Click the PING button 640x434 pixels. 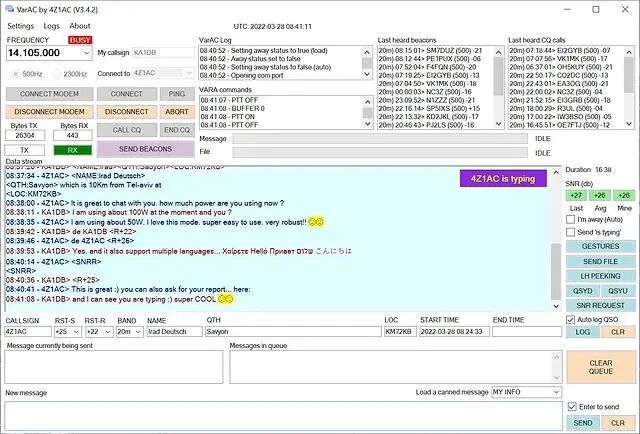(177, 94)
